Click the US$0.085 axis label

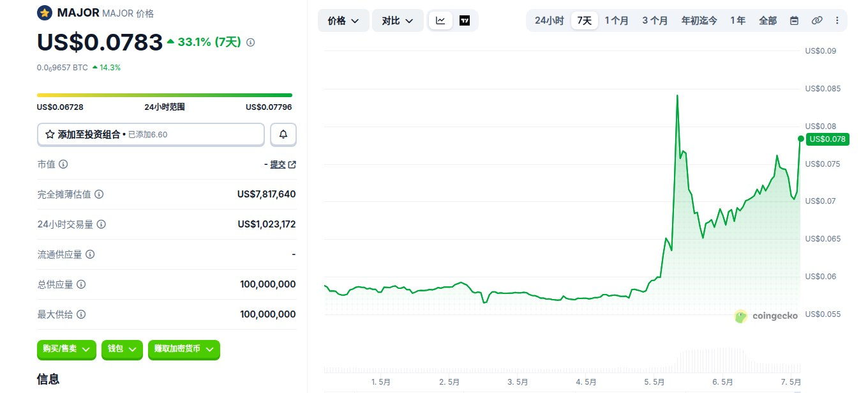click(822, 89)
